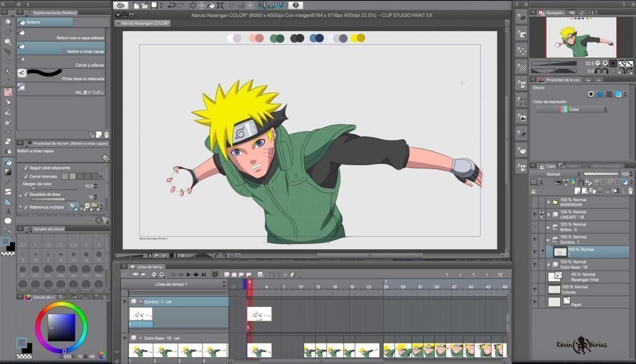Expand the LINEART : 18 folder
This screenshot has height=364, width=636.
pos(548,214)
